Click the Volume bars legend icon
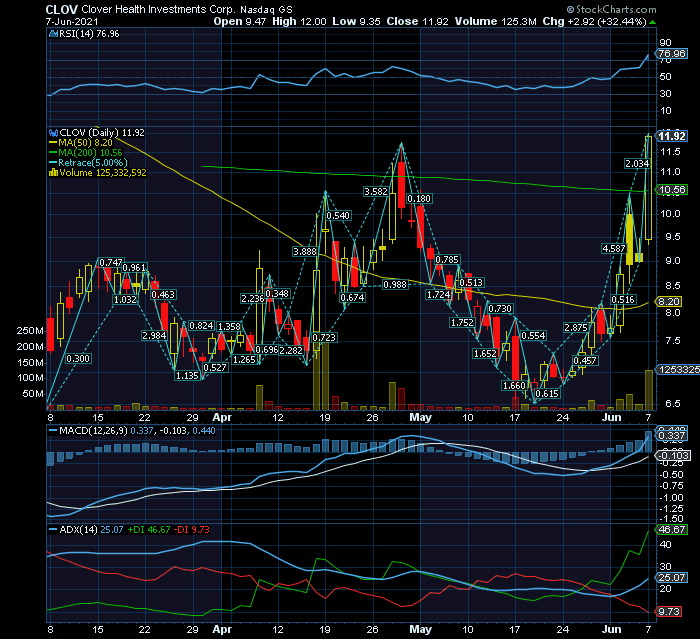The image size is (700, 639). (x=53, y=173)
